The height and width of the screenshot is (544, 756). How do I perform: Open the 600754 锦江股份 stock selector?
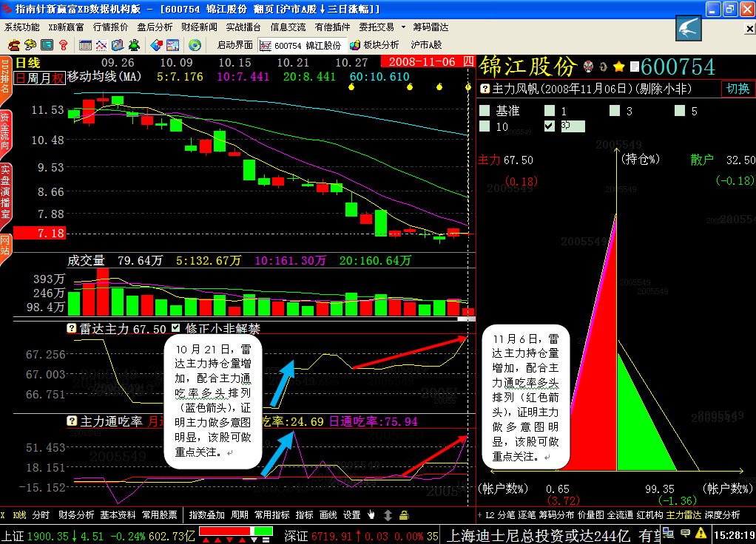300,45
